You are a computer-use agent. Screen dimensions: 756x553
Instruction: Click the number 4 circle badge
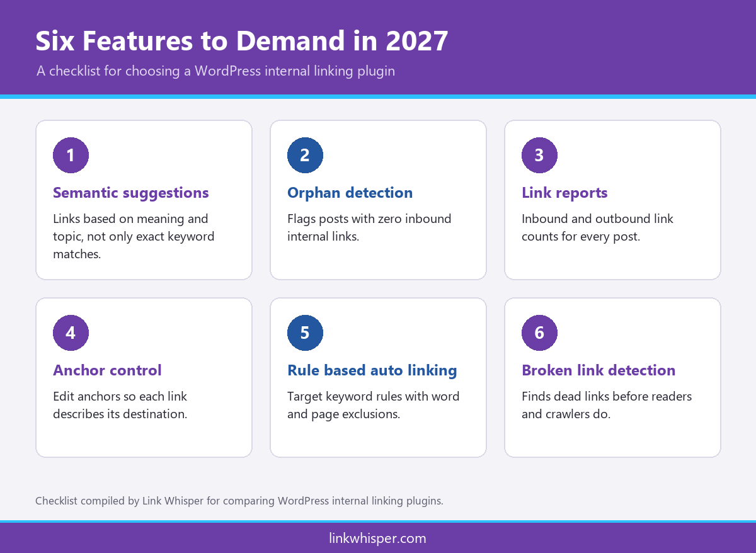(71, 333)
